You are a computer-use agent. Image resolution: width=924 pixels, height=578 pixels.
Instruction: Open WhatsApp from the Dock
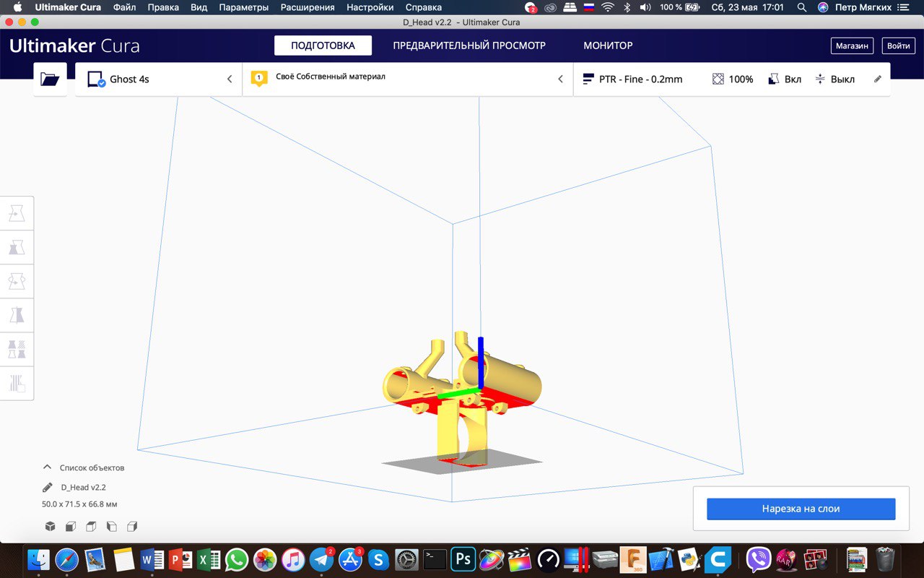(237, 558)
